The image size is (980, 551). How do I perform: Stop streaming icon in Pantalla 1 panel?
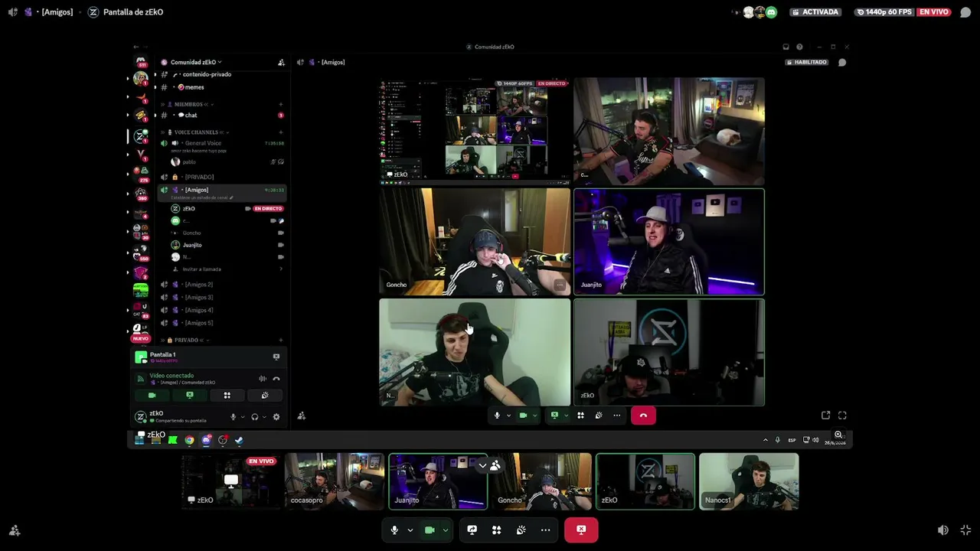click(x=276, y=357)
